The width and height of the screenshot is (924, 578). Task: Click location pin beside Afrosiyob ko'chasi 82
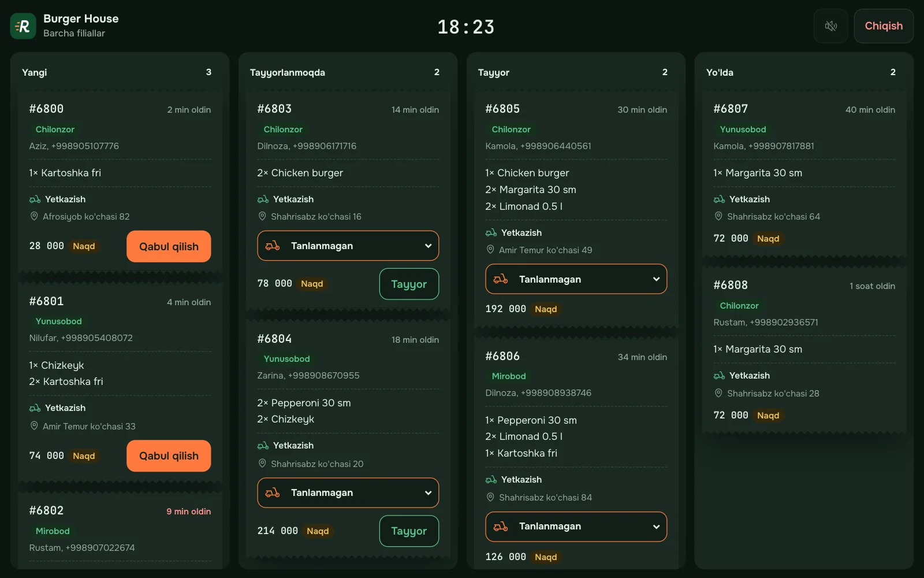tap(34, 216)
